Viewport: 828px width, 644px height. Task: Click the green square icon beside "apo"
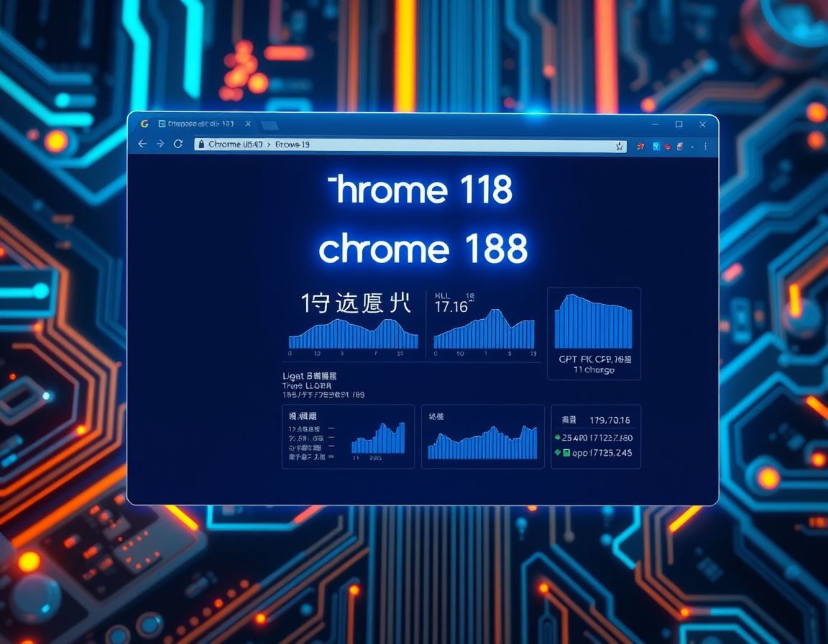click(566, 453)
